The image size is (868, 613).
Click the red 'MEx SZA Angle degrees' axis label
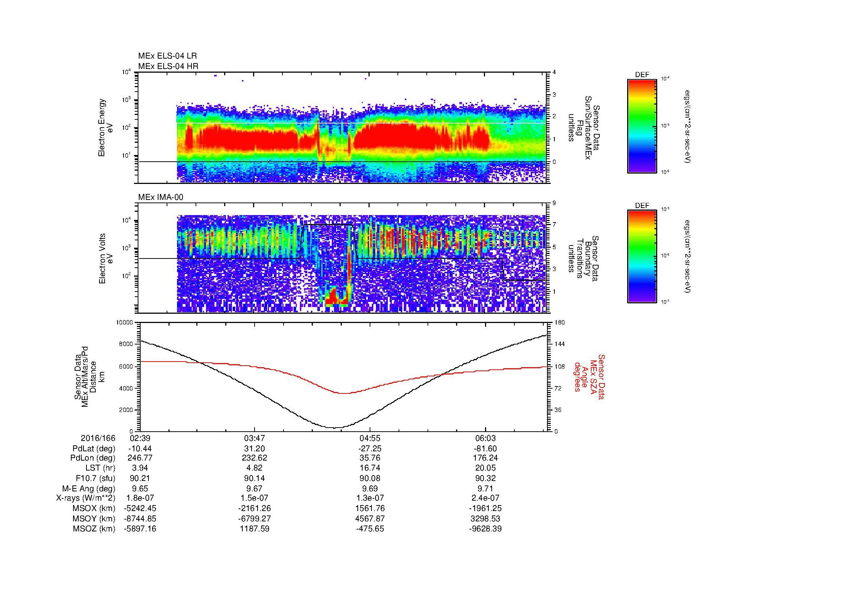tap(589, 376)
